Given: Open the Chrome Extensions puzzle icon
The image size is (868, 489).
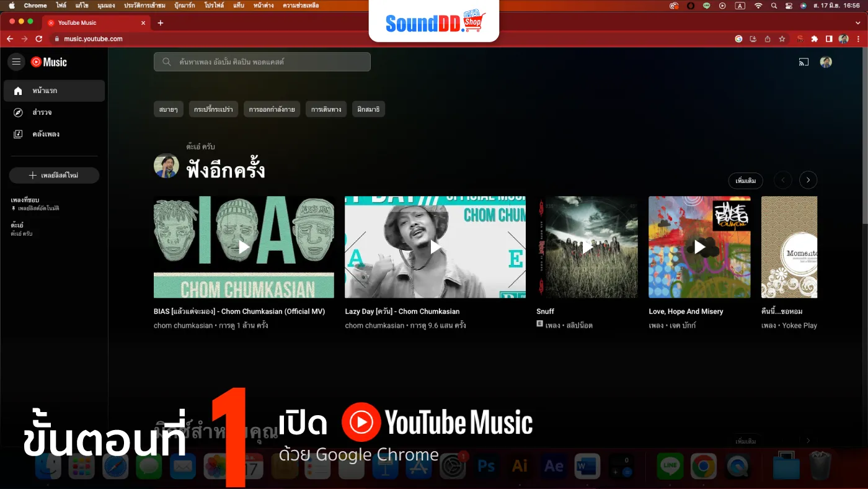Looking at the screenshot, I should pos(814,38).
